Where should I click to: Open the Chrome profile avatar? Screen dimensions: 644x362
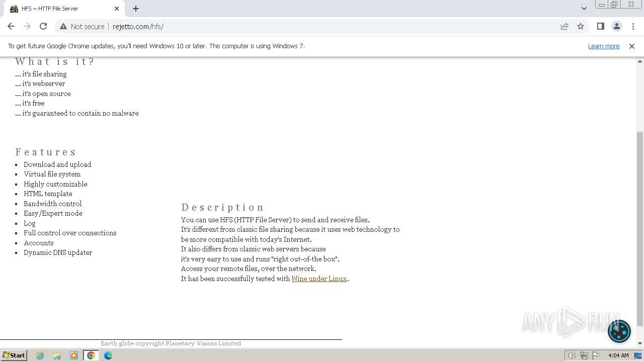tap(616, 26)
